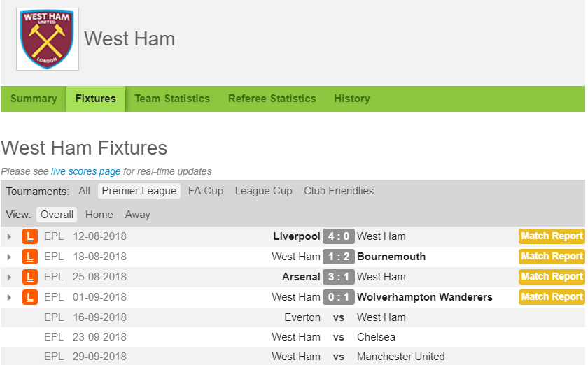The image size is (588, 365).
Task: Select the Away view filter
Action: coord(138,215)
